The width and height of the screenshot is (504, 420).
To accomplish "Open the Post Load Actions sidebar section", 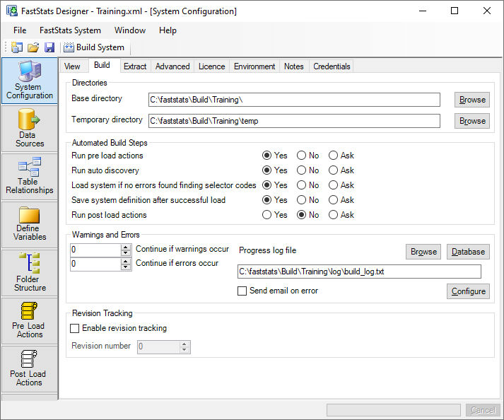I will click(30, 368).
